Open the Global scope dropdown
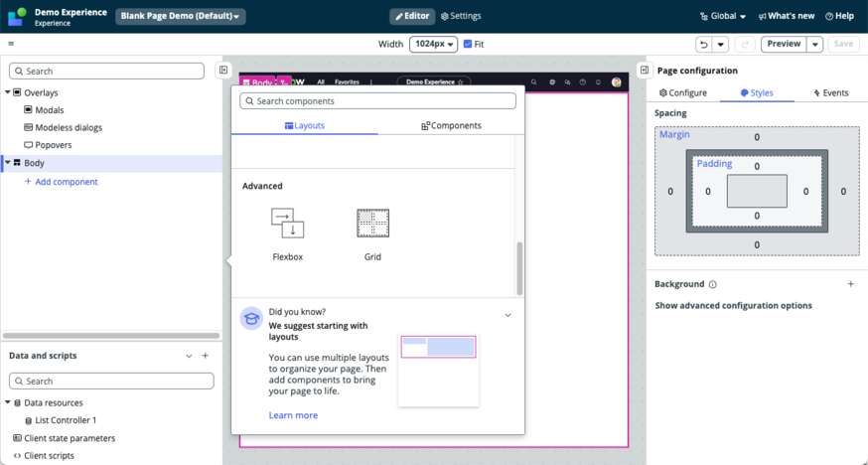868x465 pixels. click(x=723, y=16)
